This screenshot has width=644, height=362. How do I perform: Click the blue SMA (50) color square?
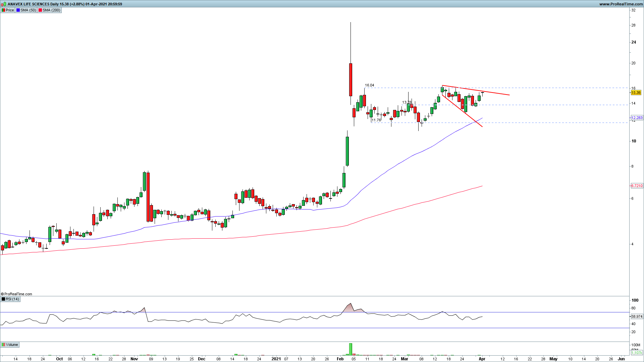coord(18,10)
